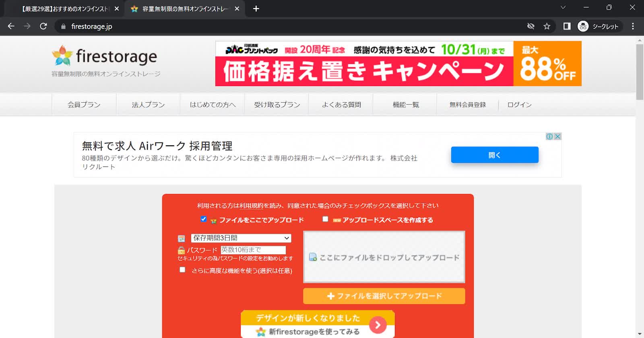The image size is (644, 338).
Task: Click the ログイン link
Action: (519, 105)
